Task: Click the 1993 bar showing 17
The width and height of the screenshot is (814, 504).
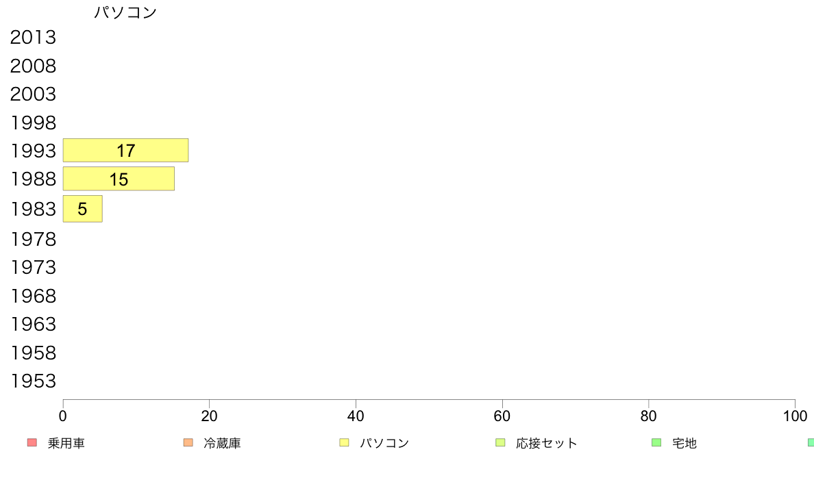Action: click(x=125, y=151)
